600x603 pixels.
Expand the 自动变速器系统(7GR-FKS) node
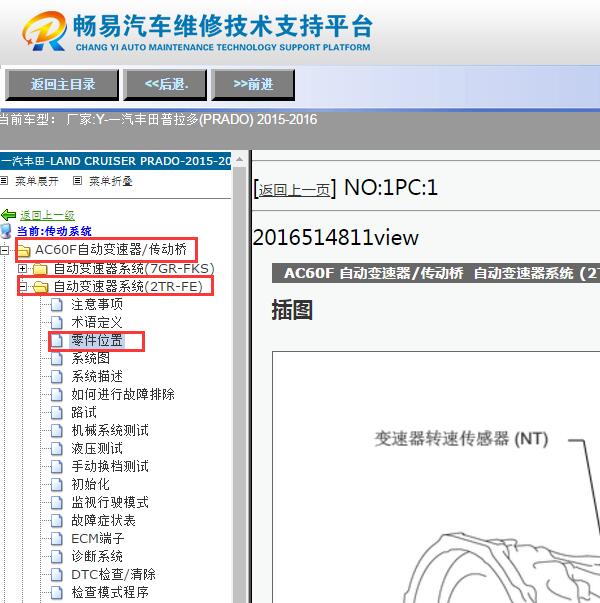22,268
